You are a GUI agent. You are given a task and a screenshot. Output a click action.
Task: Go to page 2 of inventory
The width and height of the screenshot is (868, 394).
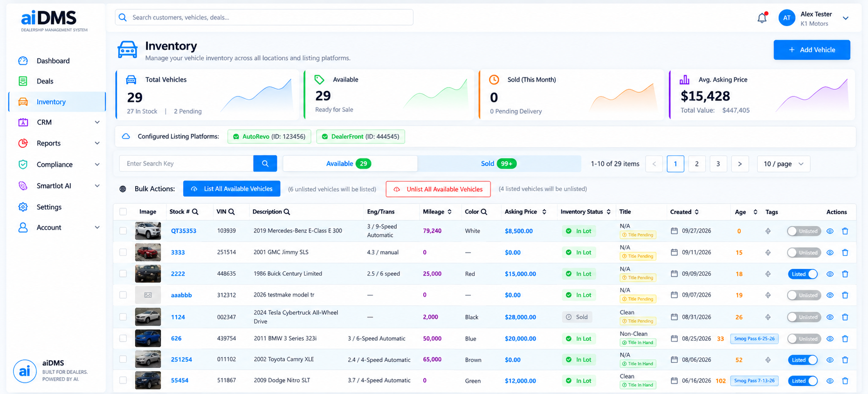pos(696,164)
